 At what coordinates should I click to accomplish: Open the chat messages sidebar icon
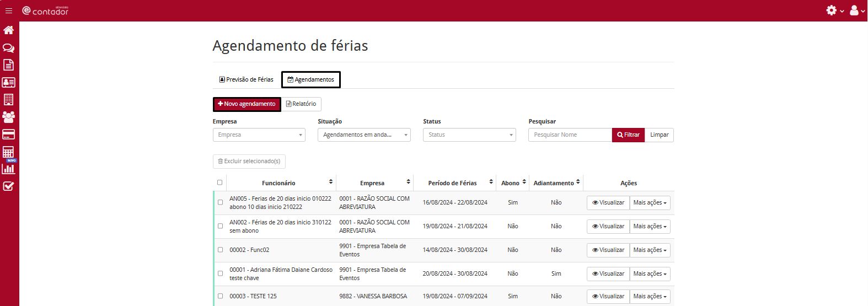click(x=9, y=48)
